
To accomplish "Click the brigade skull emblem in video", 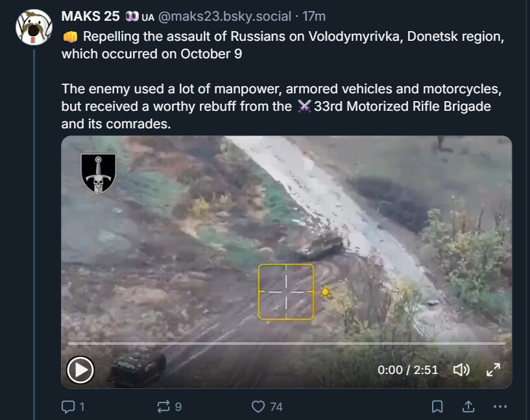I will coord(99,174).
